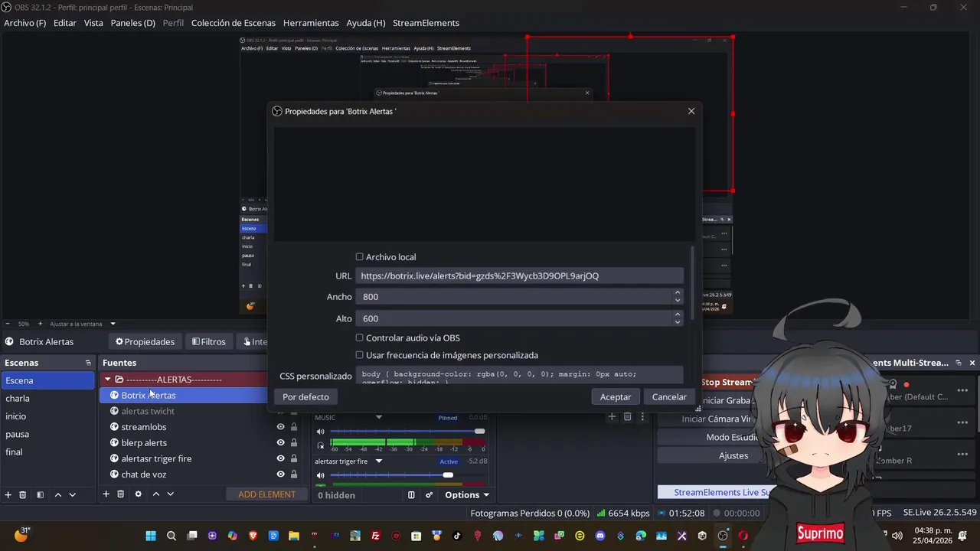This screenshot has height=551, width=980.
Task: Adjust alertasr triger fire volume slider
Action: tap(448, 475)
